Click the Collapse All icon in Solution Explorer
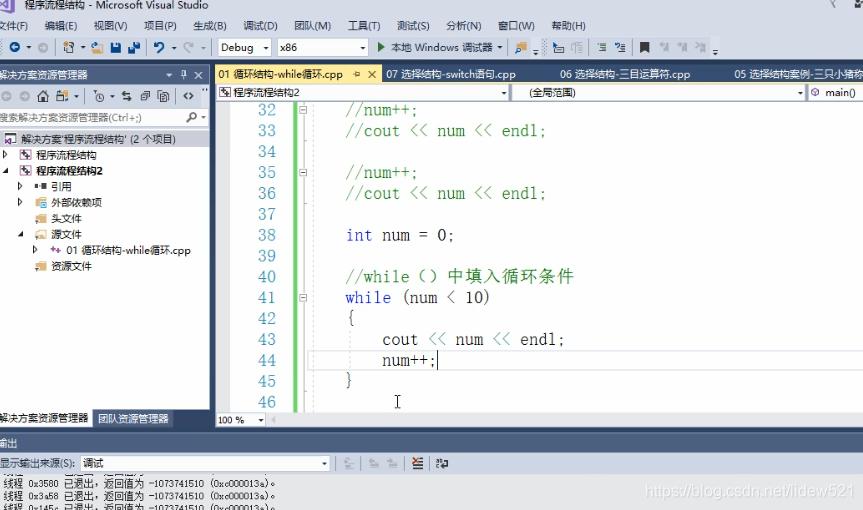The width and height of the screenshot is (863, 510). [145, 96]
